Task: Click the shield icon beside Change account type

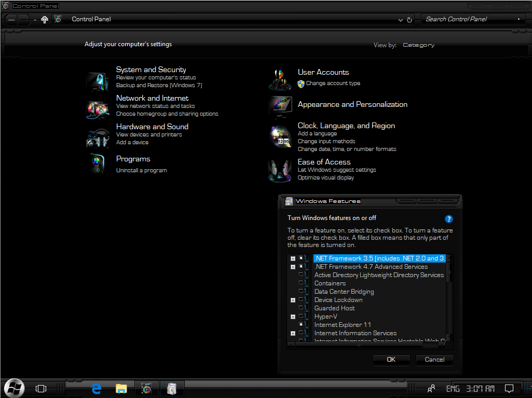Action: [x=301, y=84]
